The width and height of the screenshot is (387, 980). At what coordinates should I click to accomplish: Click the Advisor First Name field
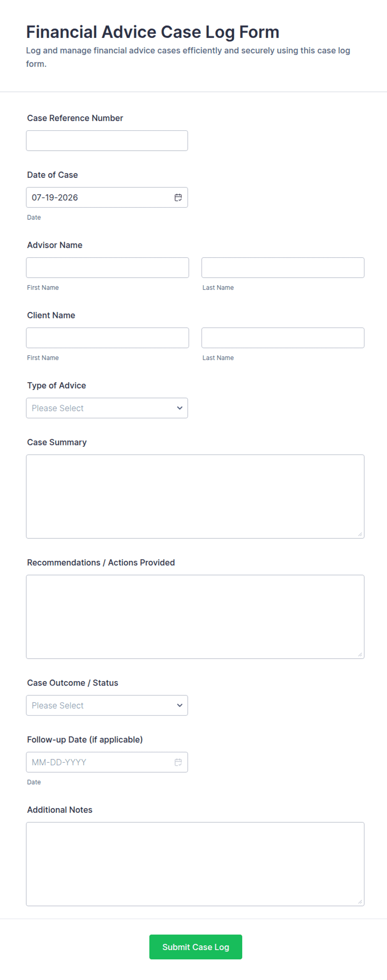tap(107, 268)
